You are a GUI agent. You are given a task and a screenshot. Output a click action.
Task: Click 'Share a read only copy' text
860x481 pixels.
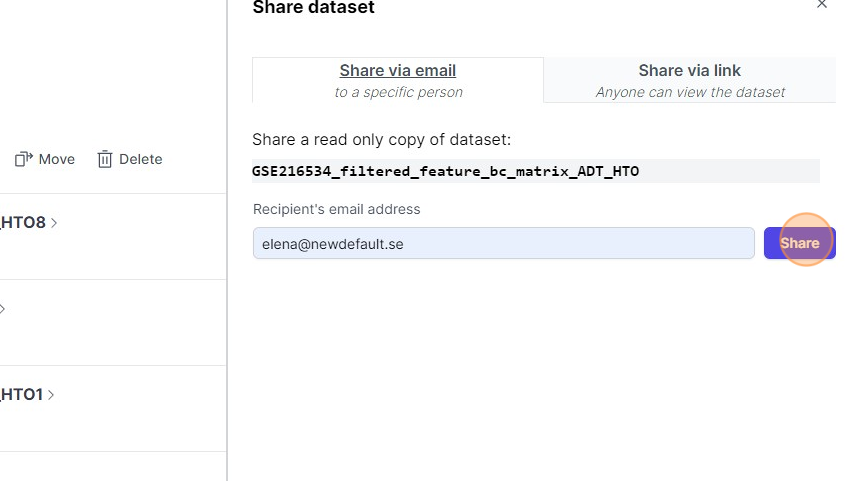[x=381, y=139]
